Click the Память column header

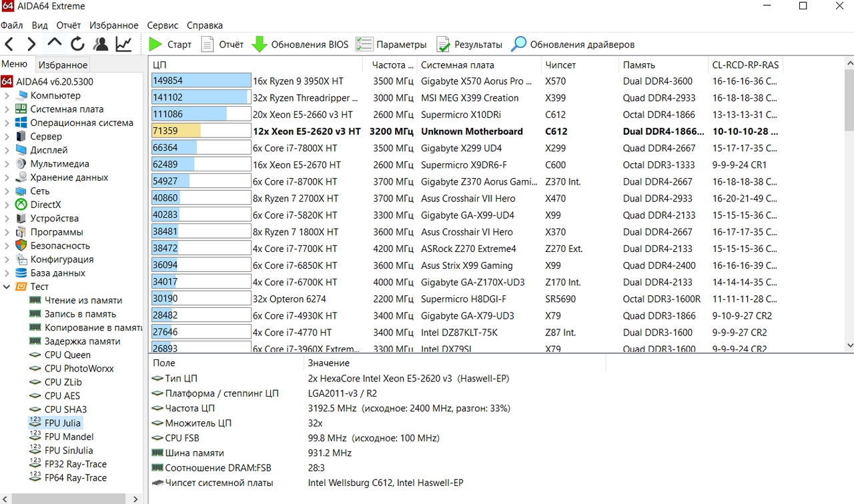click(664, 65)
